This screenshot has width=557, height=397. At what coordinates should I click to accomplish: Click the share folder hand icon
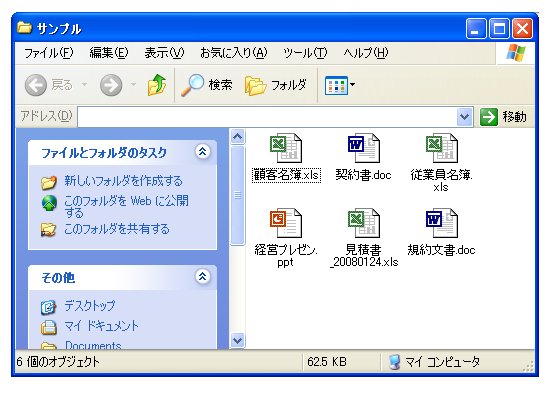pyautogui.click(x=49, y=230)
